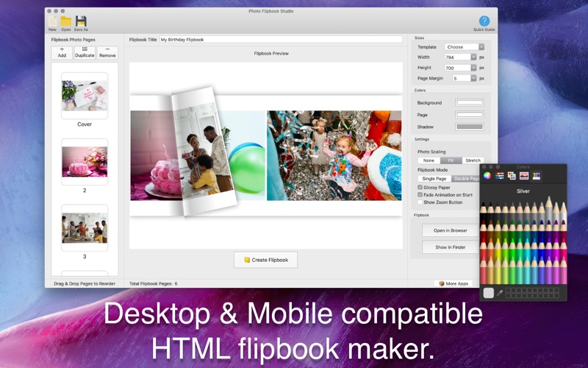Check the Show Zoom Button option

coord(420,202)
